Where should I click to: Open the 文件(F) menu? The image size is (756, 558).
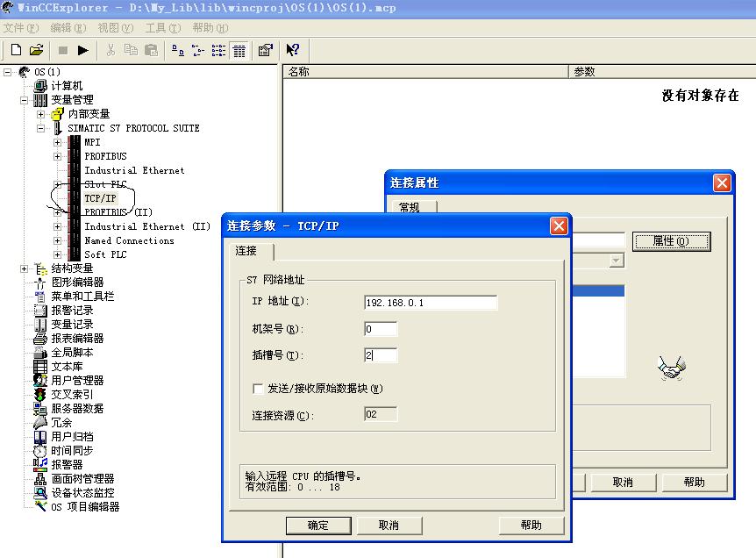[21, 28]
